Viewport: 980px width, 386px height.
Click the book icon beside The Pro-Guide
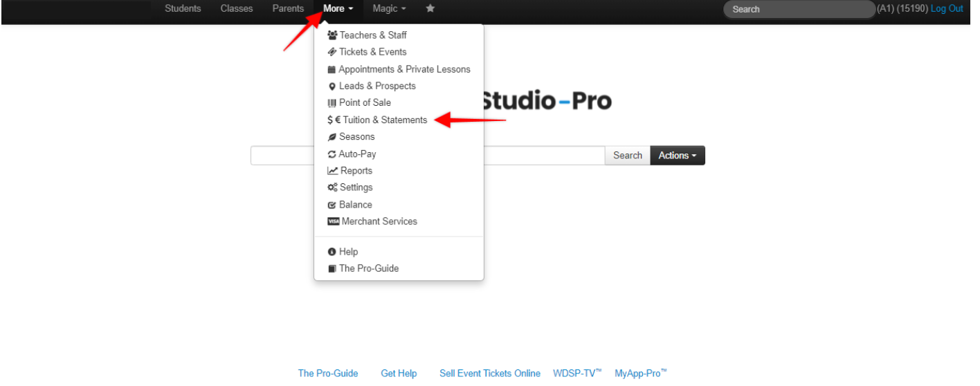(x=332, y=268)
